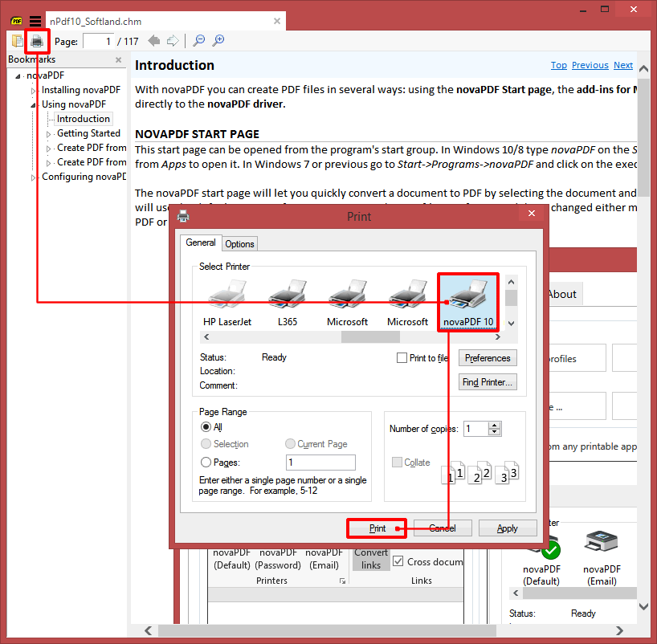
Task: Follow the Next link
Action: 623,65
